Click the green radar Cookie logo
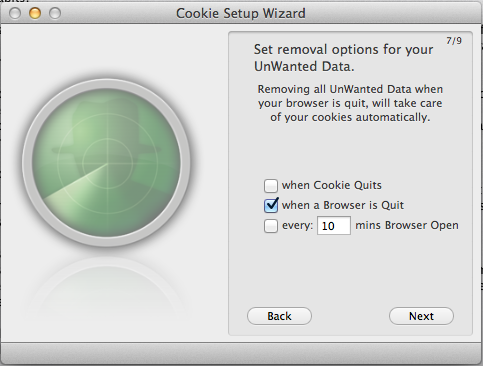 click(x=107, y=163)
